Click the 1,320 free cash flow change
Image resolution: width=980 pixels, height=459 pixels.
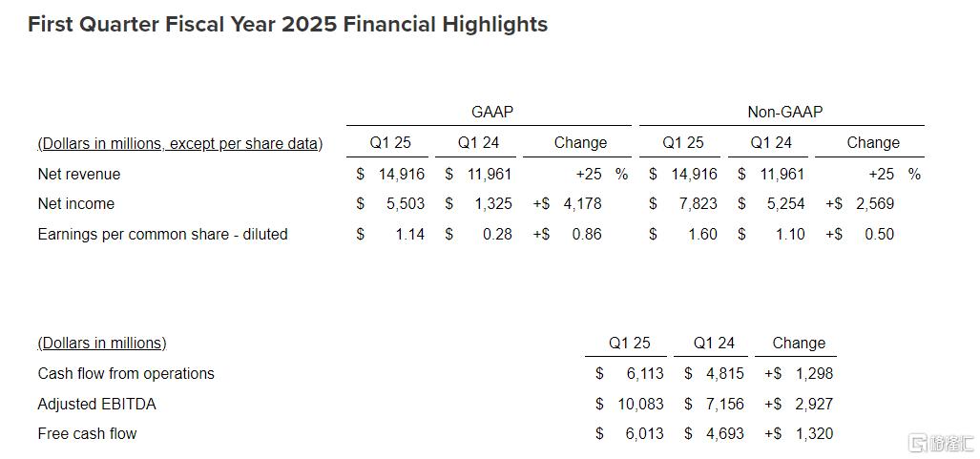[x=813, y=433]
